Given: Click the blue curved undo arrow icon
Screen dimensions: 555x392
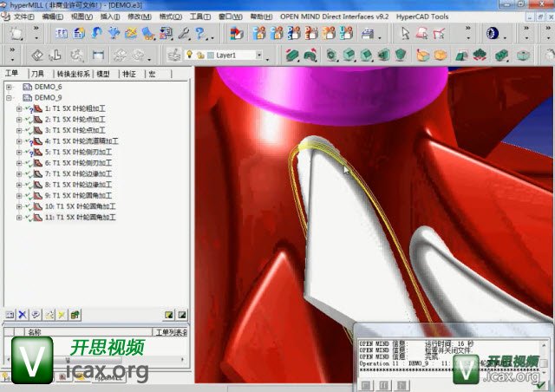Looking at the screenshot, I should [96, 33].
